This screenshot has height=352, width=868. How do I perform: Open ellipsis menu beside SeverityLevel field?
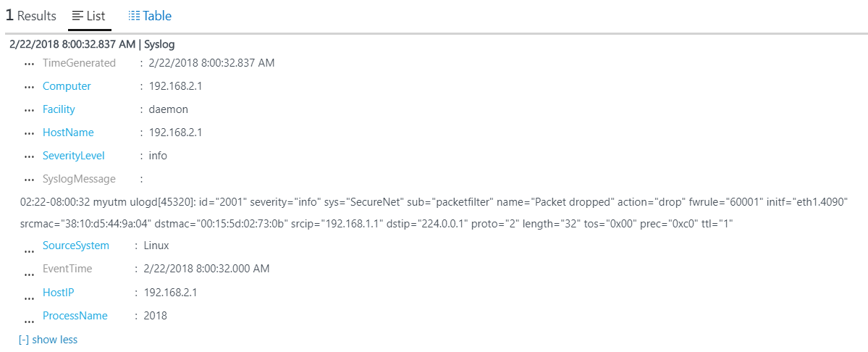tap(30, 158)
